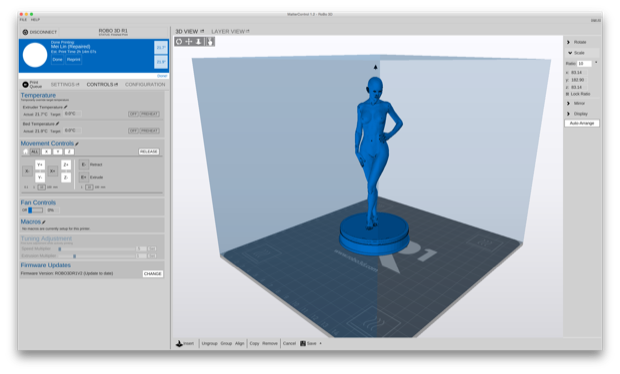
Task: Move Z- axis button
Action: tap(66, 178)
